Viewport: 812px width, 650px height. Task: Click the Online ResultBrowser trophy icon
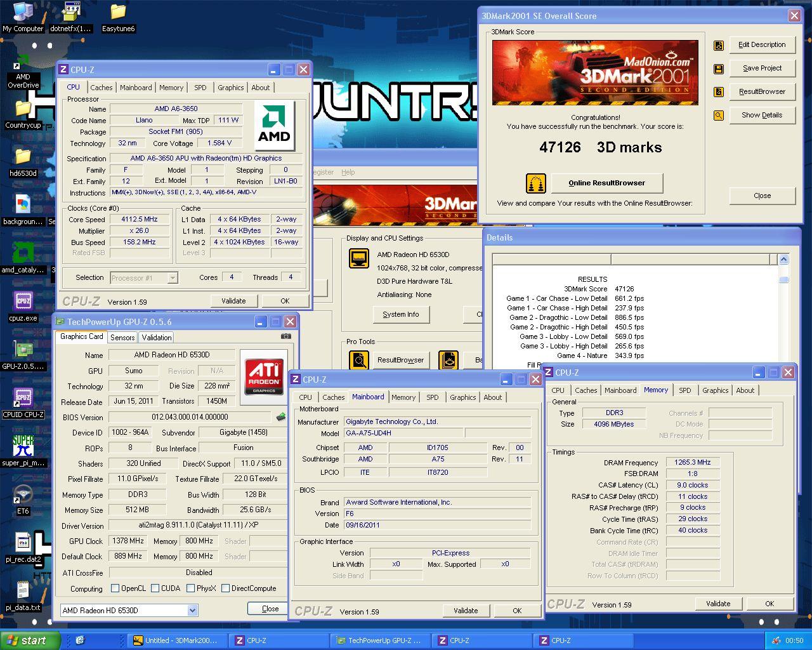[x=536, y=183]
